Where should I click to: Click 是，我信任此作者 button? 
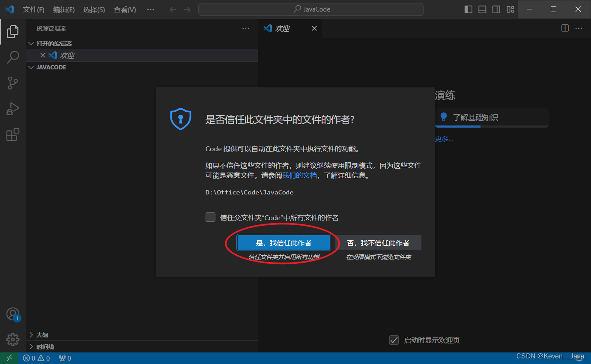[284, 243]
